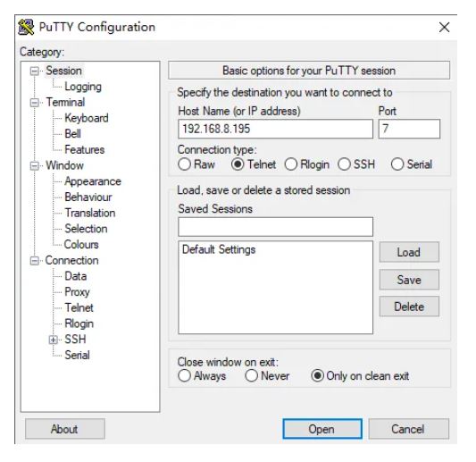Collapse the Window category node
This screenshot has height=462, width=476.
click(35, 166)
